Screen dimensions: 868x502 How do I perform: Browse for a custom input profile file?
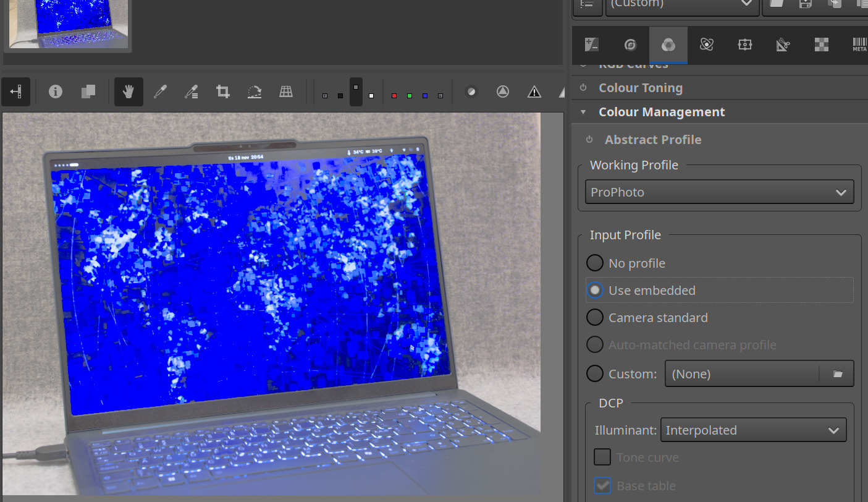[838, 374]
